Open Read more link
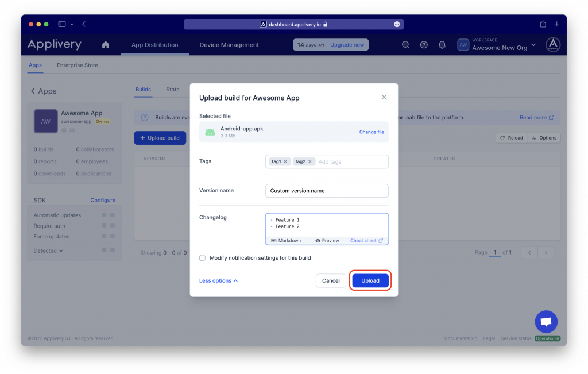 coord(536,117)
